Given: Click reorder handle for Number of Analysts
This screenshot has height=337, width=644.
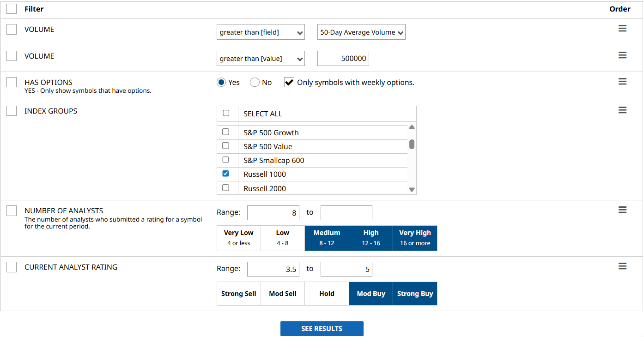Looking at the screenshot, I should (x=622, y=210).
